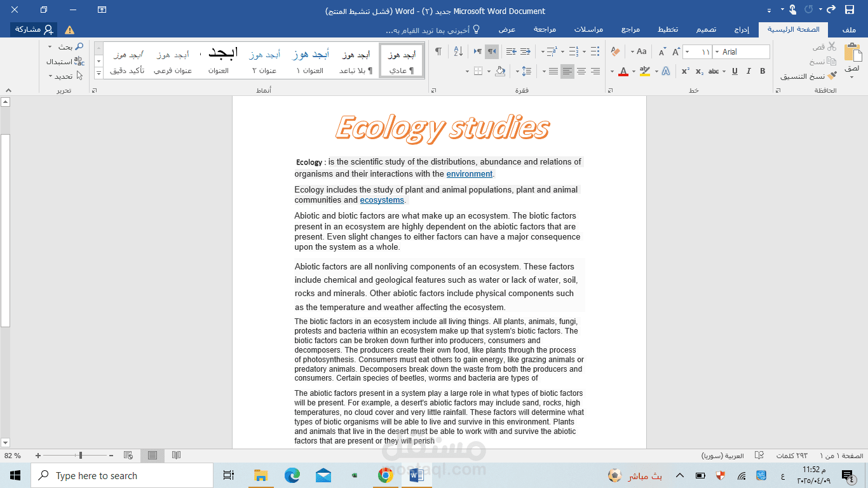
Task: Apply the العنوان ١ heading style
Action: point(310,61)
